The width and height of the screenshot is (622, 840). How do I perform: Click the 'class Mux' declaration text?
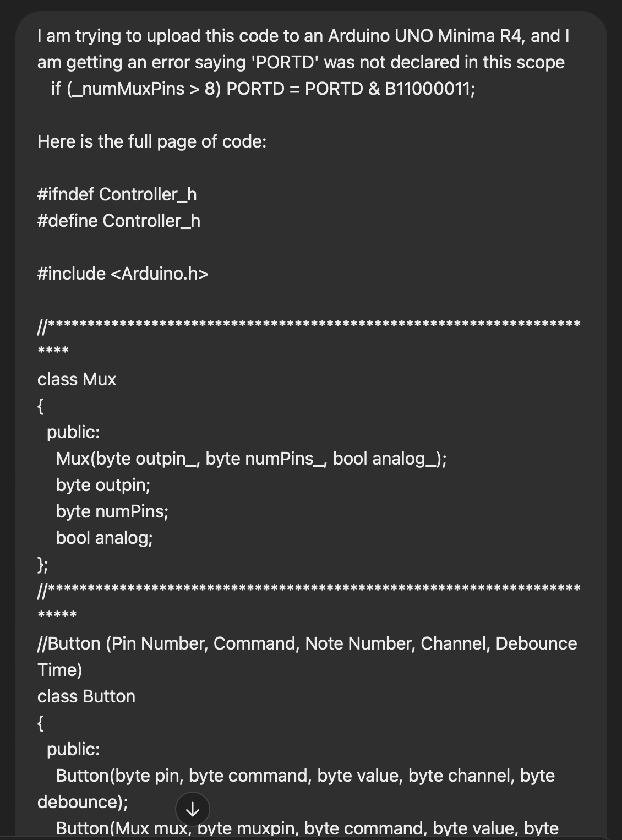[77, 379]
